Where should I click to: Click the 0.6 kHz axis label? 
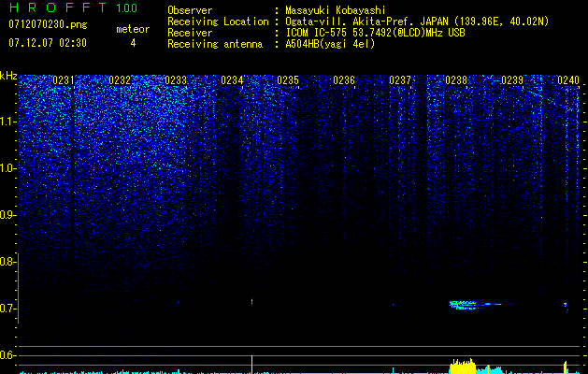7,355
